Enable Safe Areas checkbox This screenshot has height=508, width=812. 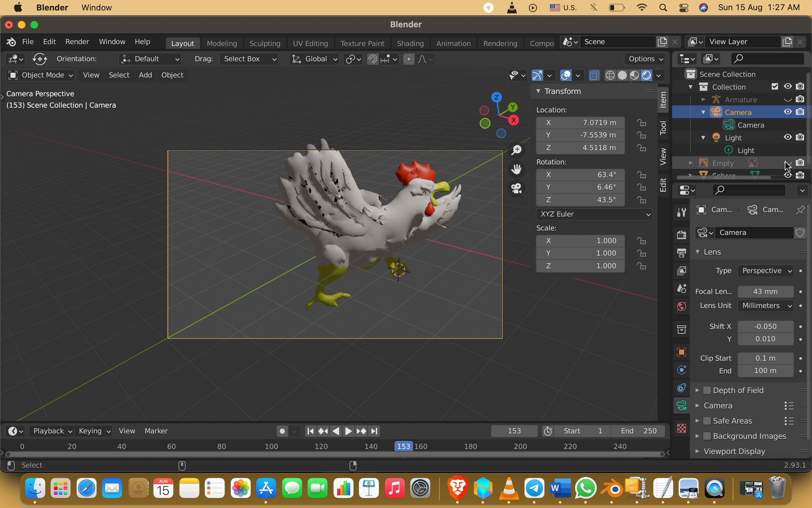(x=707, y=421)
